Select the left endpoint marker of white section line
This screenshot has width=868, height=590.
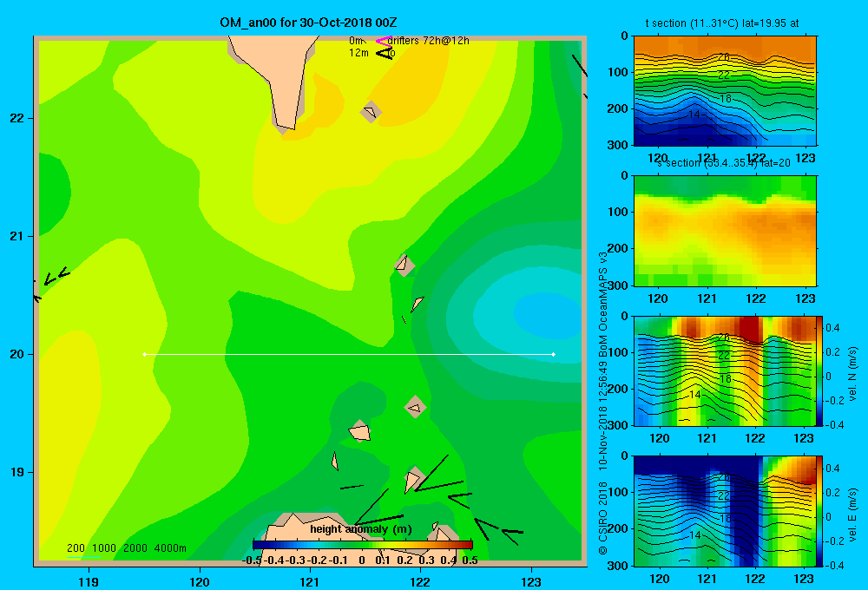pos(144,354)
